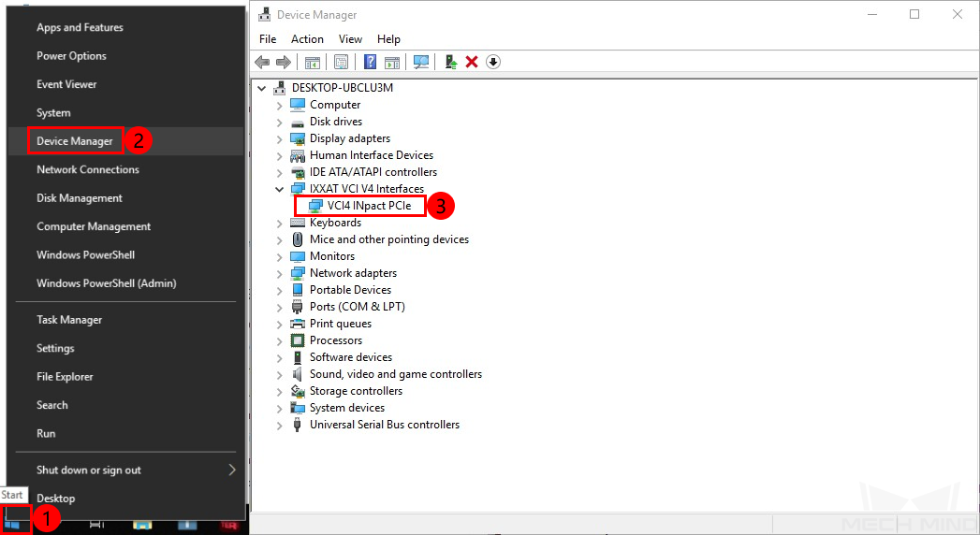Image resolution: width=980 pixels, height=535 pixels.
Task: Collapse the IXXAT VCI V4 Interfaces node
Action: point(279,189)
